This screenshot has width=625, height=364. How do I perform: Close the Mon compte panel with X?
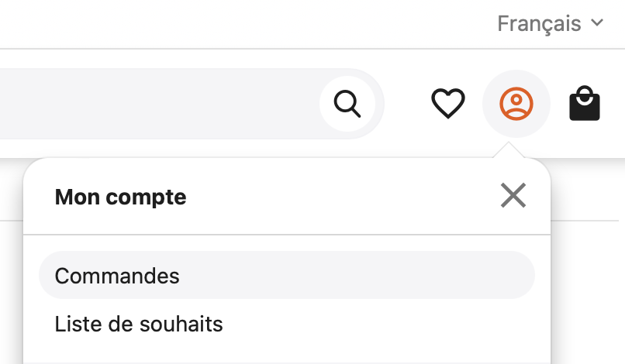513,195
